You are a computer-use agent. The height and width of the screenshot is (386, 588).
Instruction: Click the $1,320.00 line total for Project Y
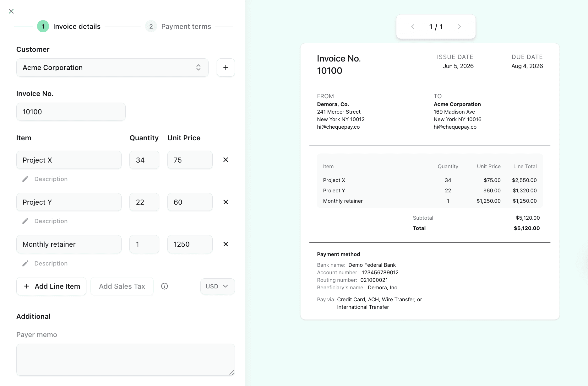(x=525, y=190)
